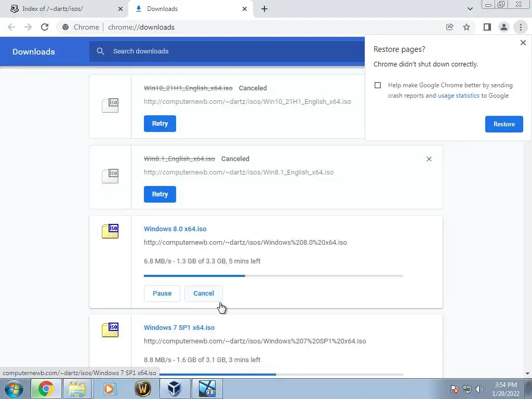The image size is (532, 399).
Task: Retry the Win10_21H1_English_x64.iso download
Action: [160, 124]
